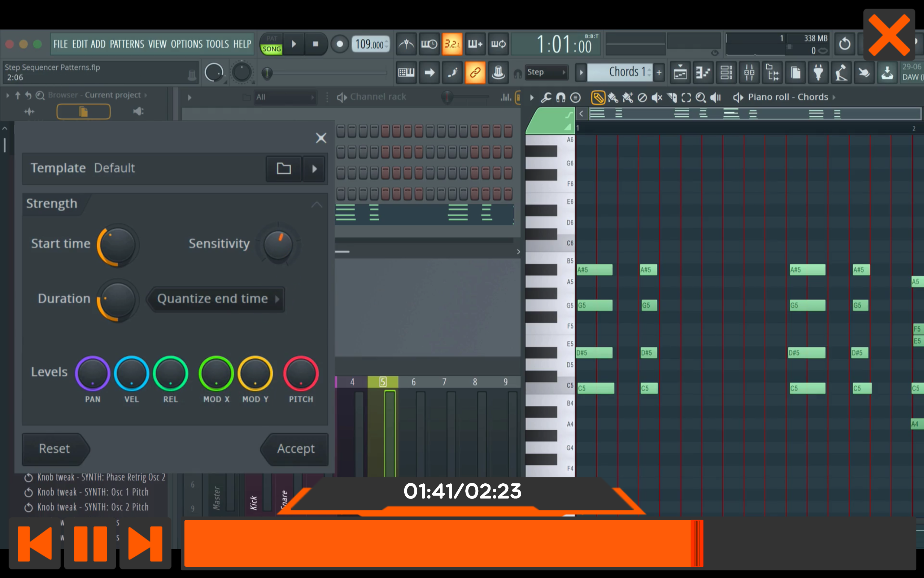Select the piano roll draw pencil tool
The height and width of the screenshot is (578, 924).
pyautogui.click(x=598, y=98)
